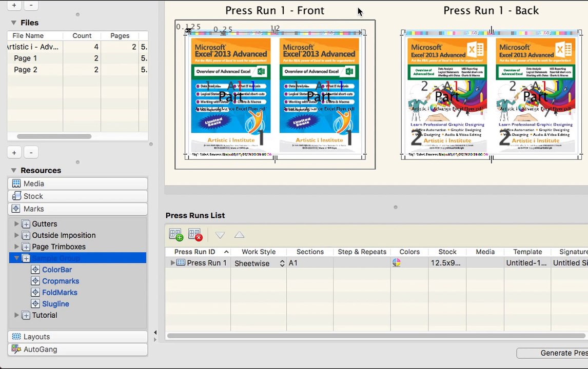Click the FoldMarks mark icon
Viewport: 588px width, 369px height.
(x=35, y=292)
